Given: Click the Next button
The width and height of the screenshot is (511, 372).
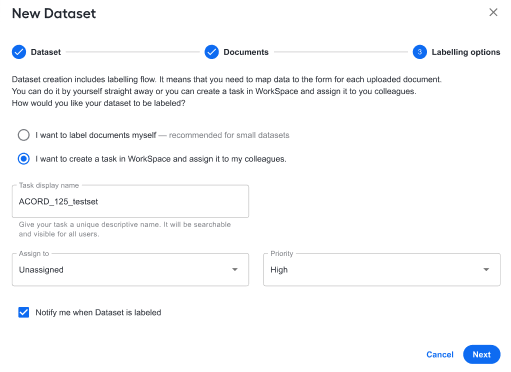Looking at the screenshot, I should [482, 354].
